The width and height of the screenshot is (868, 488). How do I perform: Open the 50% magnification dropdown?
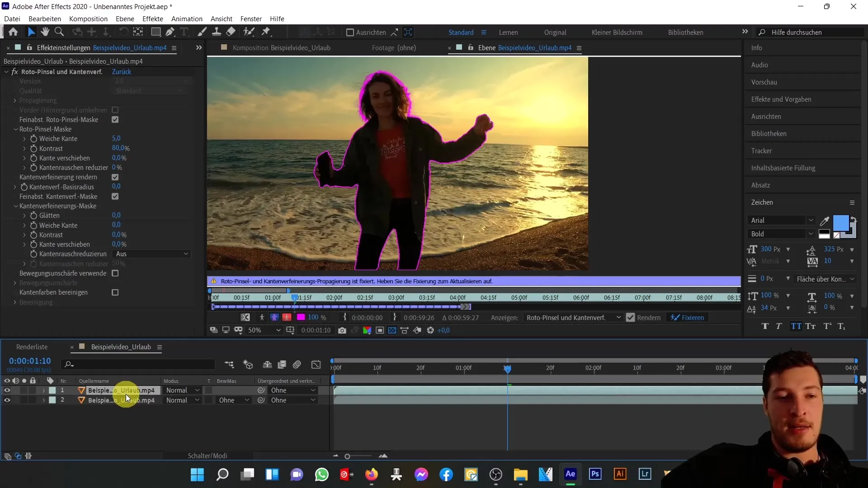point(264,330)
